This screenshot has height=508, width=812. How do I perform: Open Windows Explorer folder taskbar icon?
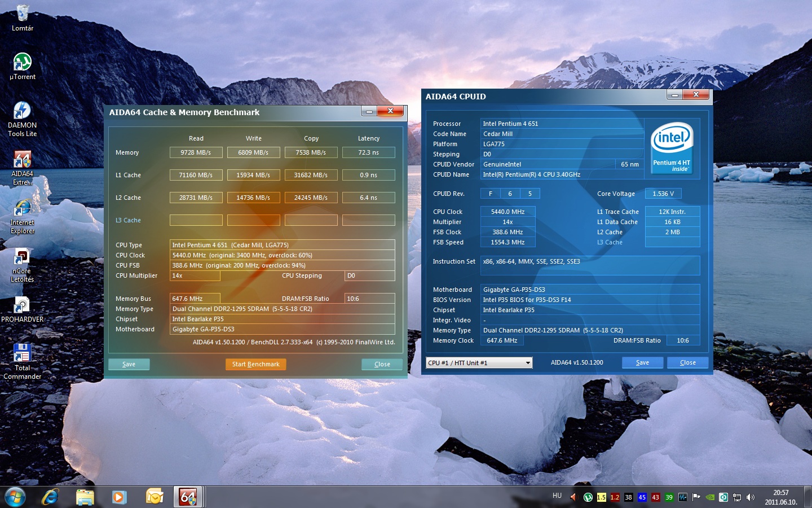point(85,497)
